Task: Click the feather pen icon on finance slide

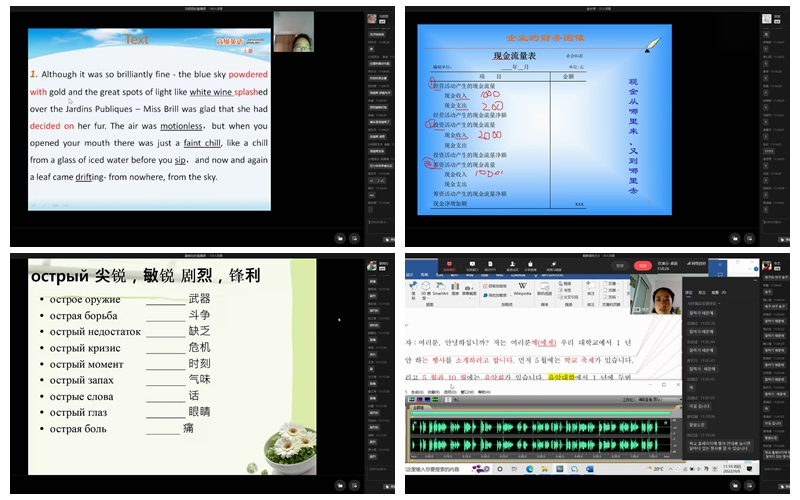Action: [653, 45]
